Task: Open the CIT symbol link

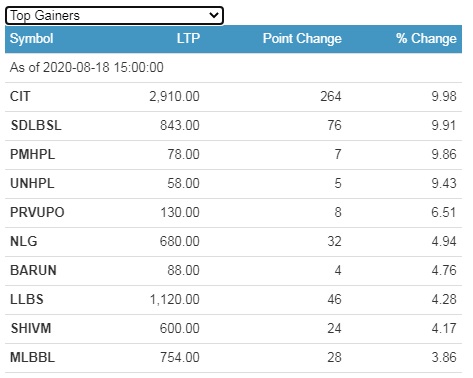Action: click(20, 97)
